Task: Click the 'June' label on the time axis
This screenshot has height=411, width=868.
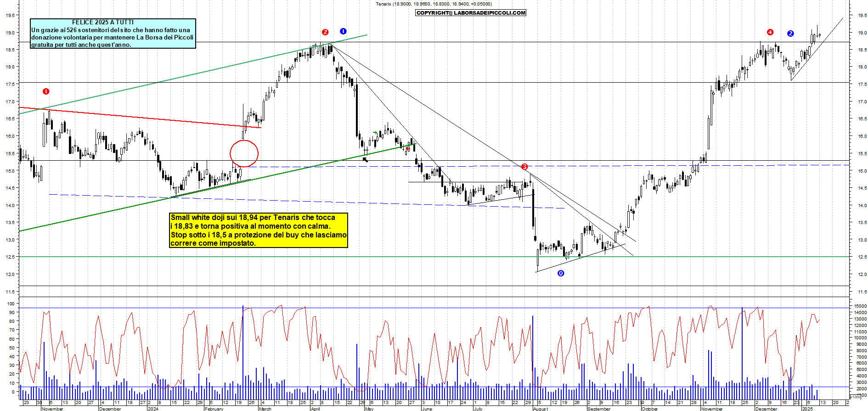Action: [x=427, y=409]
